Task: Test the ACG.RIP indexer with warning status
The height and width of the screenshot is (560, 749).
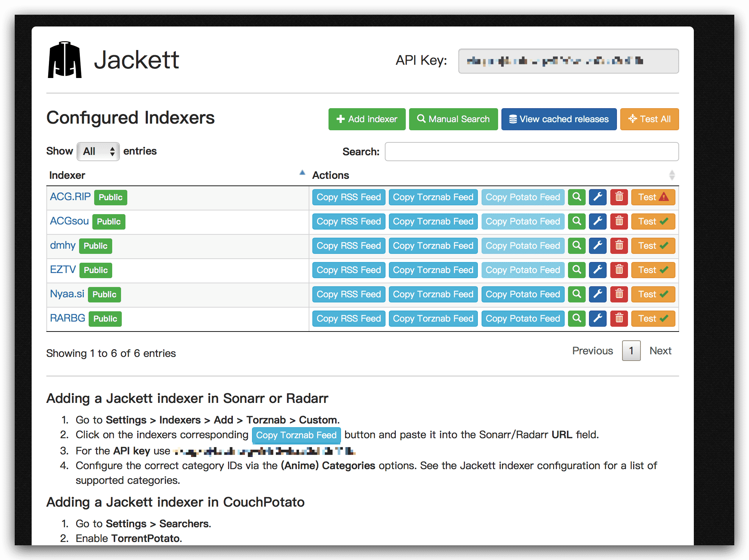Action: (653, 197)
